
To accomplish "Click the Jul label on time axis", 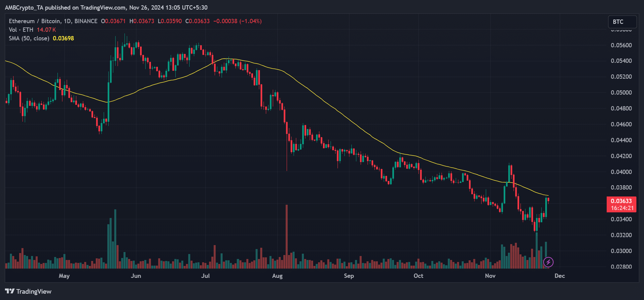I will [205, 276].
